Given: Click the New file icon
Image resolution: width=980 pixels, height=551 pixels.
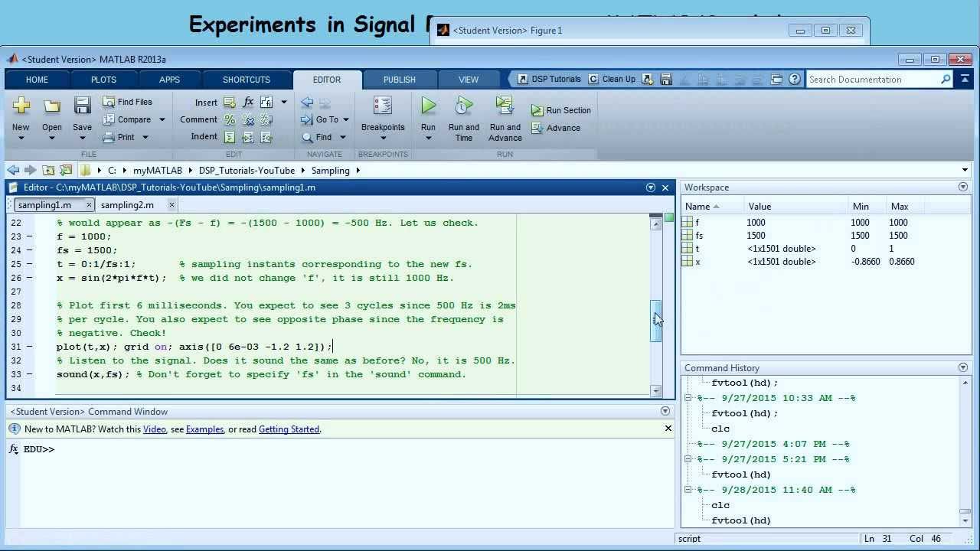Looking at the screenshot, I should (21, 106).
